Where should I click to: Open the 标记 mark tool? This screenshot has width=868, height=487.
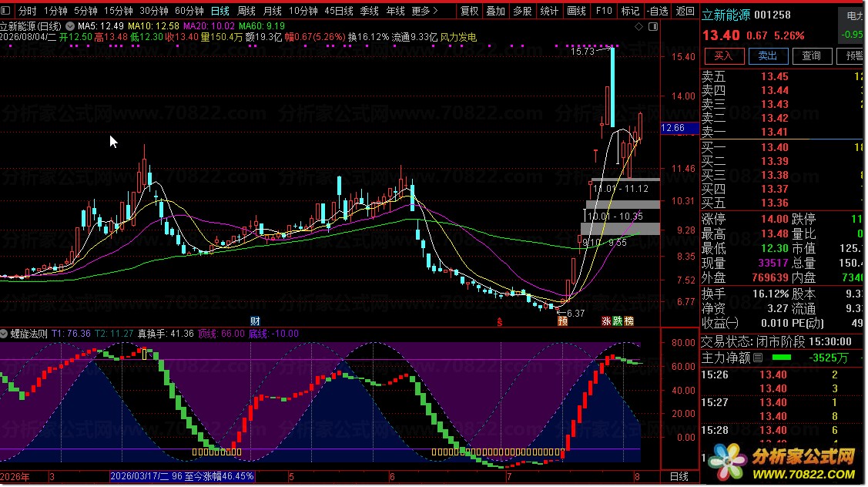pyautogui.click(x=630, y=11)
